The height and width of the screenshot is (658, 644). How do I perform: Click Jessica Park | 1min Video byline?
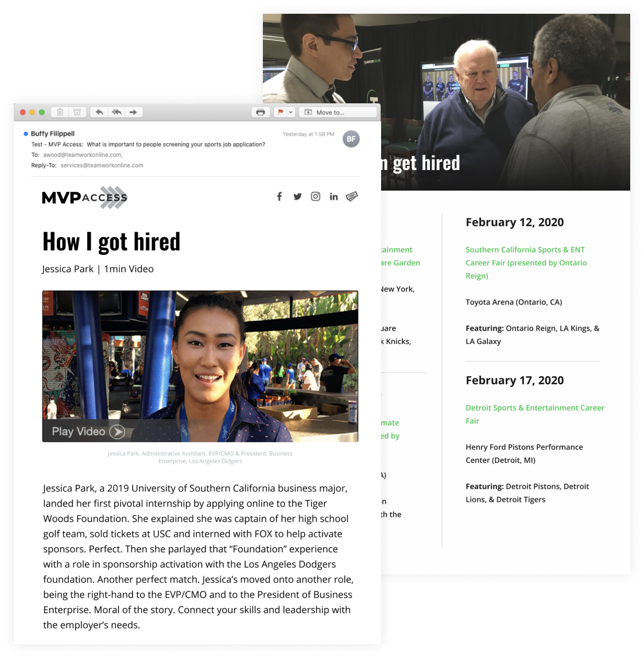98,269
